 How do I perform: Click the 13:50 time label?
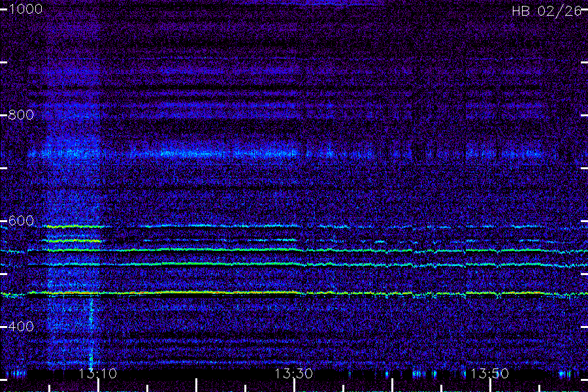coord(489,373)
